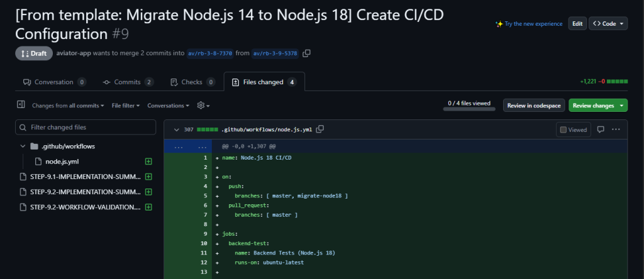The height and width of the screenshot is (279, 644).
Task: Copy the head branch name icon
Action: 306,53
